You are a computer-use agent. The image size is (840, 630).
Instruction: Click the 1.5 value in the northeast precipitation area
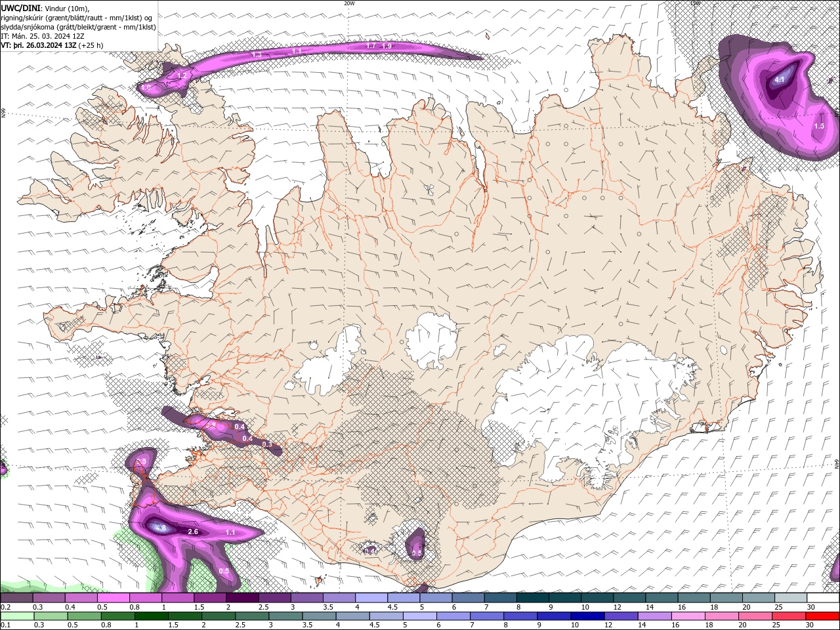pos(819,126)
